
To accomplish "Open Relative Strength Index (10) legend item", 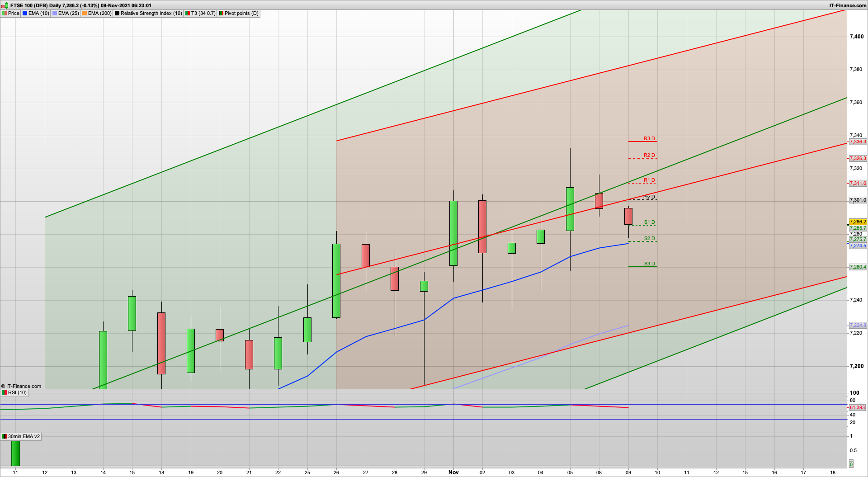I will tap(148, 13).
